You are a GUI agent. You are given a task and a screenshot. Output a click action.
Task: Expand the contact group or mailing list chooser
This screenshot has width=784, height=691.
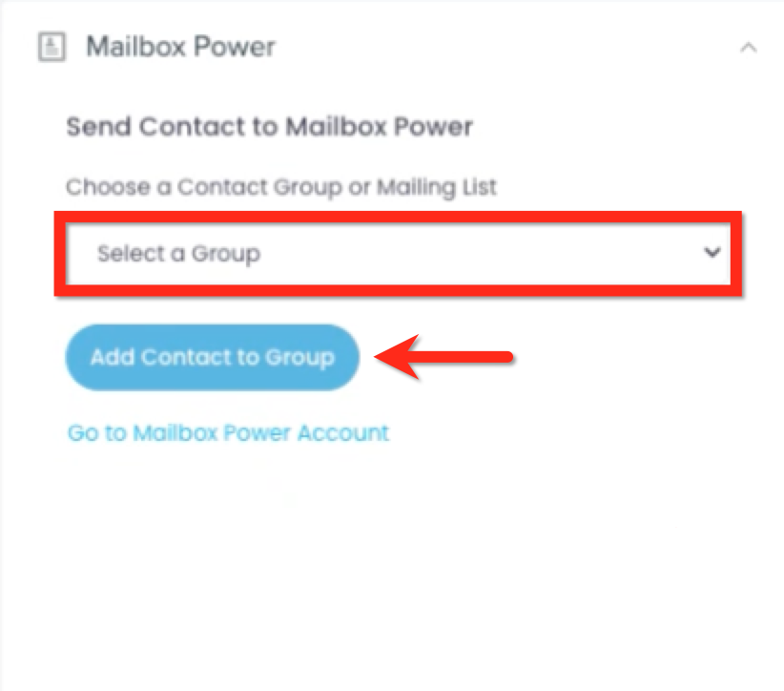pos(398,254)
